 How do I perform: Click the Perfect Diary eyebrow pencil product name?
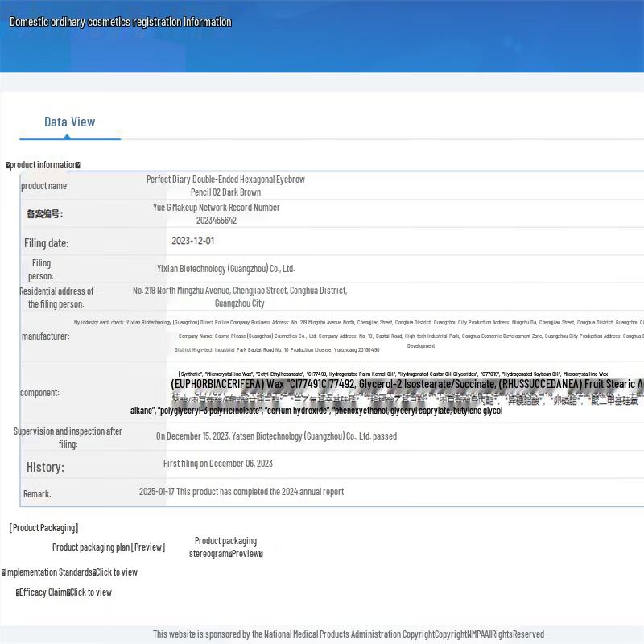click(x=225, y=186)
